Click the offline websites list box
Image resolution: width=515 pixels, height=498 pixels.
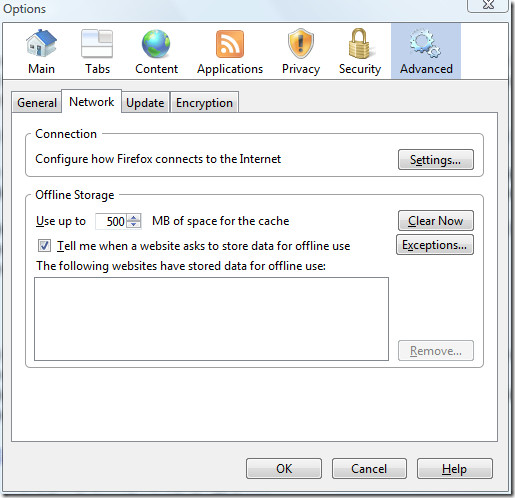211,319
